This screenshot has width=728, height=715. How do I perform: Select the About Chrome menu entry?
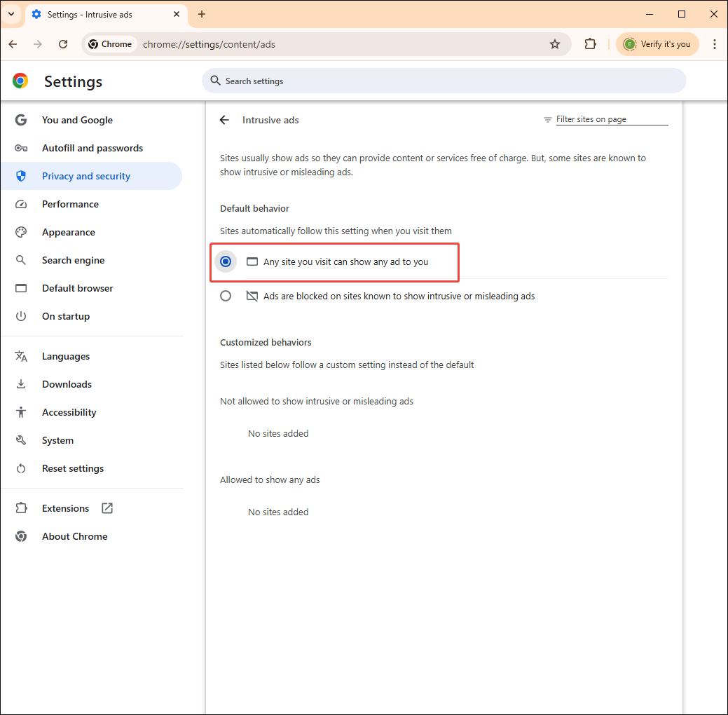coord(74,536)
